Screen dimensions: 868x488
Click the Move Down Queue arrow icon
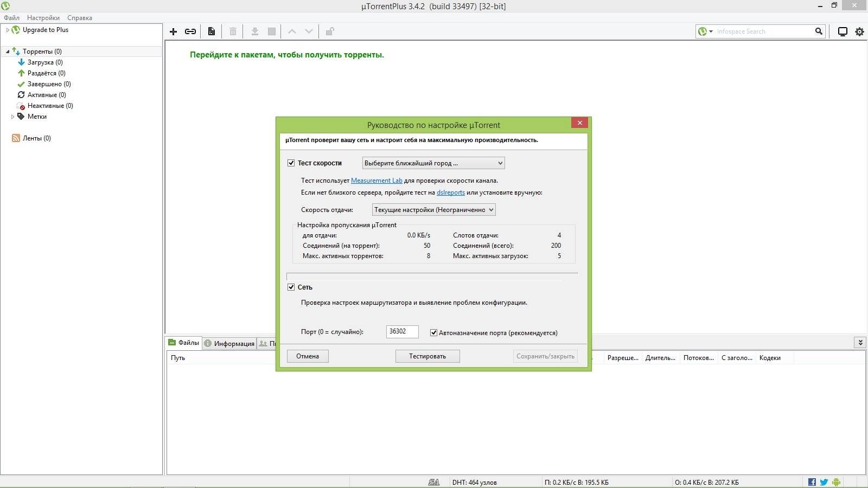309,31
